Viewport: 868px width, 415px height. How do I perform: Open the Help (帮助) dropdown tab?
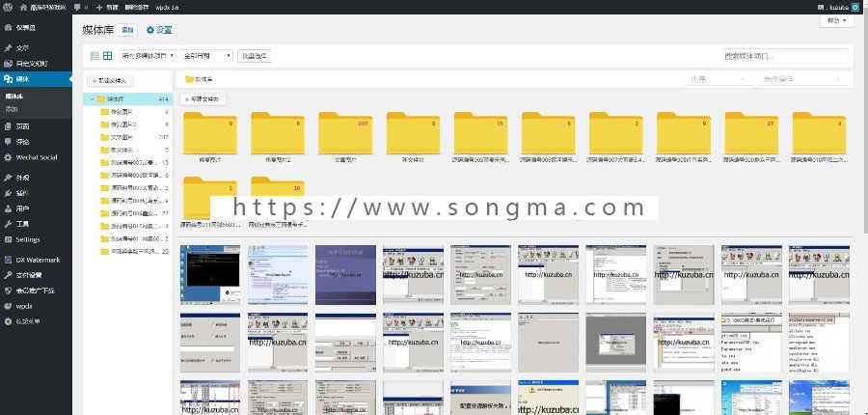(x=836, y=20)
